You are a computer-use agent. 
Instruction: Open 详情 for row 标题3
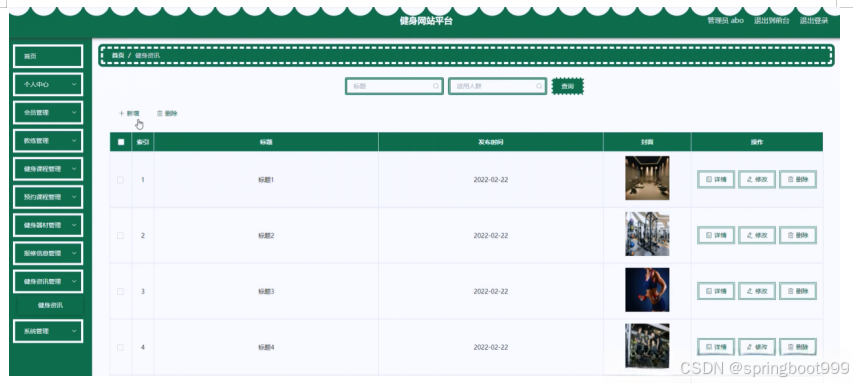click(x=716, y=292)
